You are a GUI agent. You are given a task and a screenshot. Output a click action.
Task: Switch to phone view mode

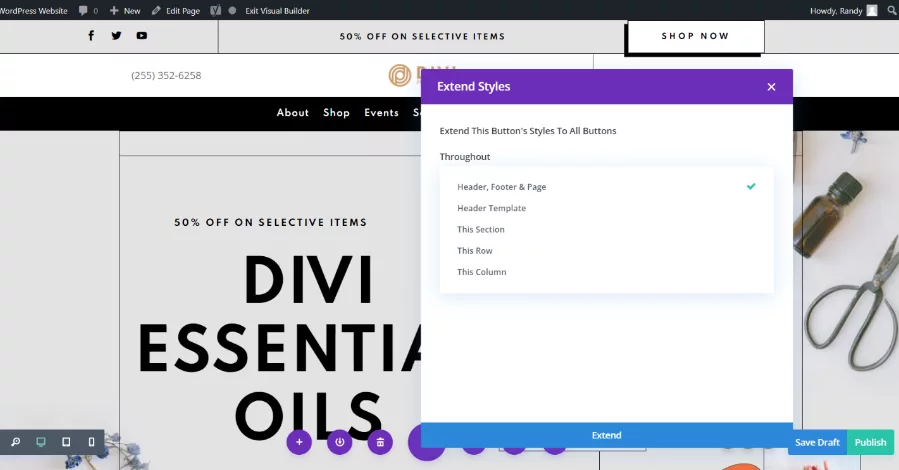click(91, 442)
